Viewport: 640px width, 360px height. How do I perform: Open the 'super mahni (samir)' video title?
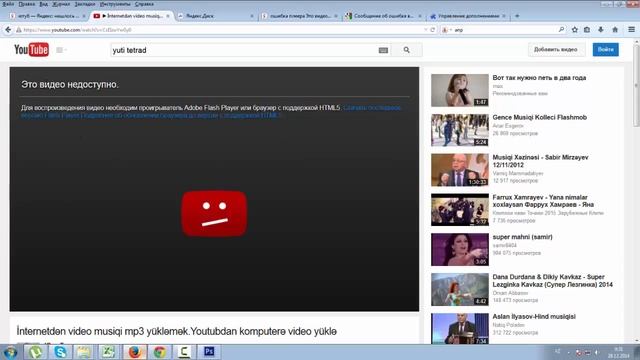[522, 237]
